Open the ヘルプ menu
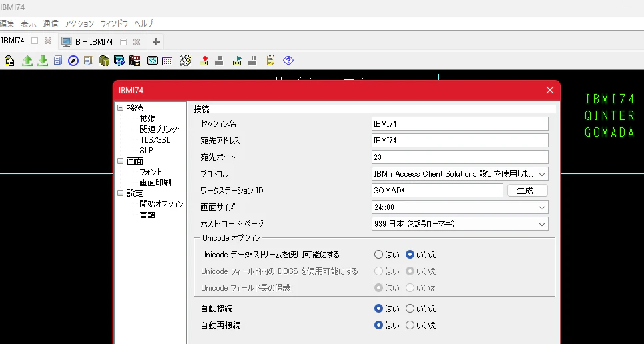644x344 pixels. [143, 24]
